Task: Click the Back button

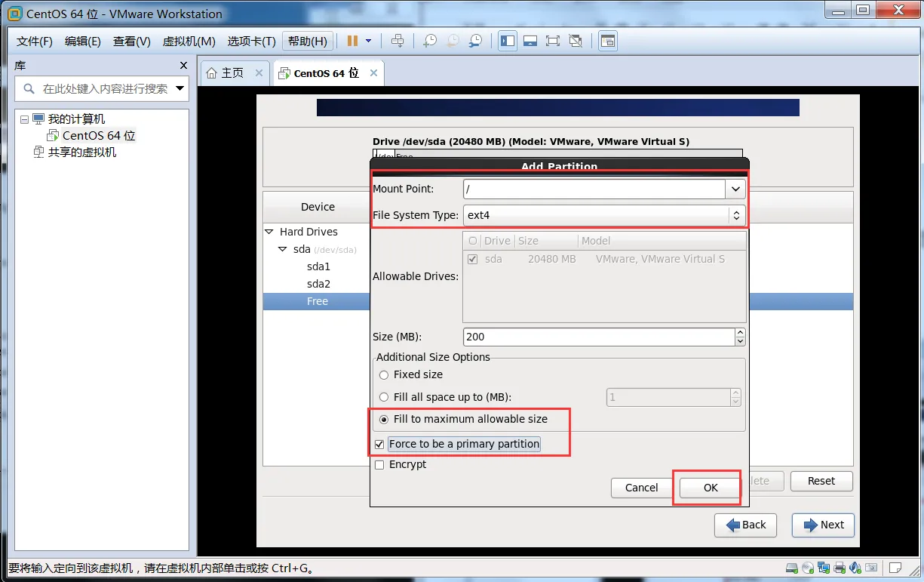Action: pyautogui.click(x=745, y=525)
